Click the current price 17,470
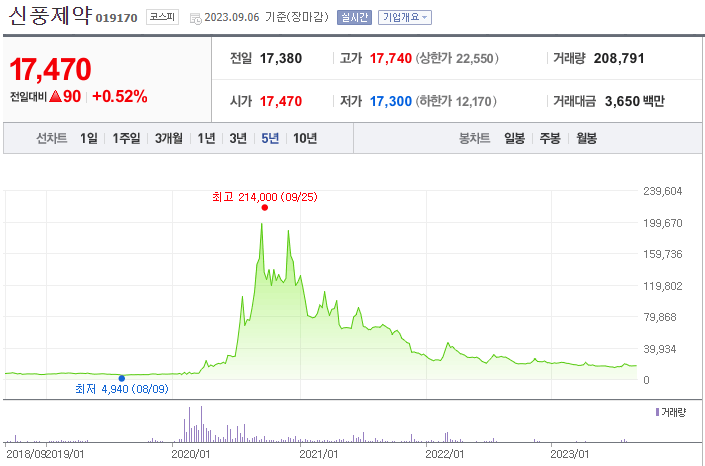Viewport: 705px width, 466px height. click(x=50, y=69)
